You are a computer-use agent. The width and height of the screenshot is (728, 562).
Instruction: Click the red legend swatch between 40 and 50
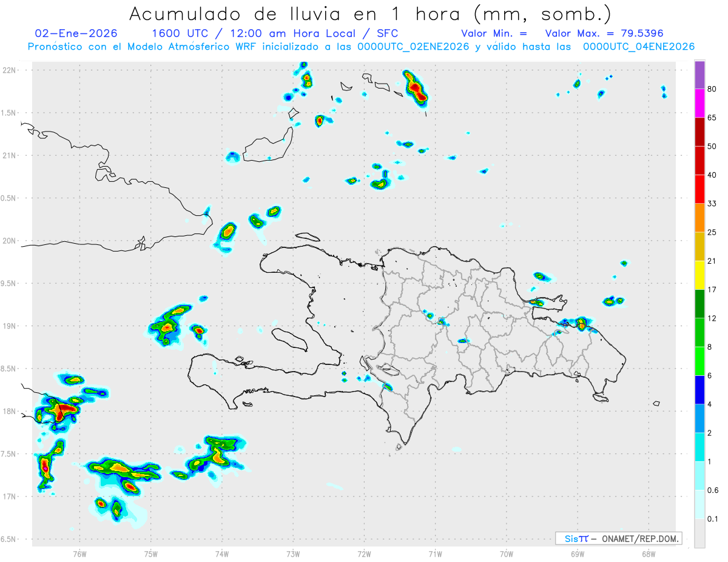pyautogui.click(x=699, y=161)
